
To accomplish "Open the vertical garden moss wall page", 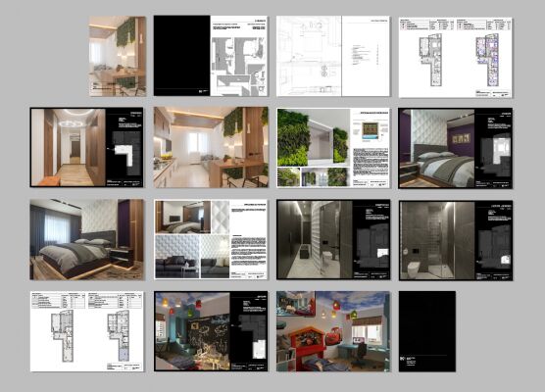I will (x=333, y=148).
